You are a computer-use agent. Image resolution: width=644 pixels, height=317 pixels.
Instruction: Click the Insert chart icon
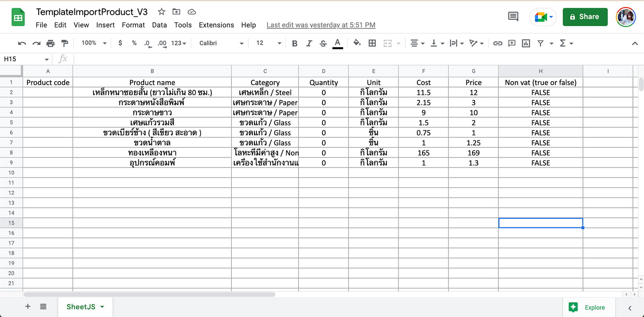point(526,43)
